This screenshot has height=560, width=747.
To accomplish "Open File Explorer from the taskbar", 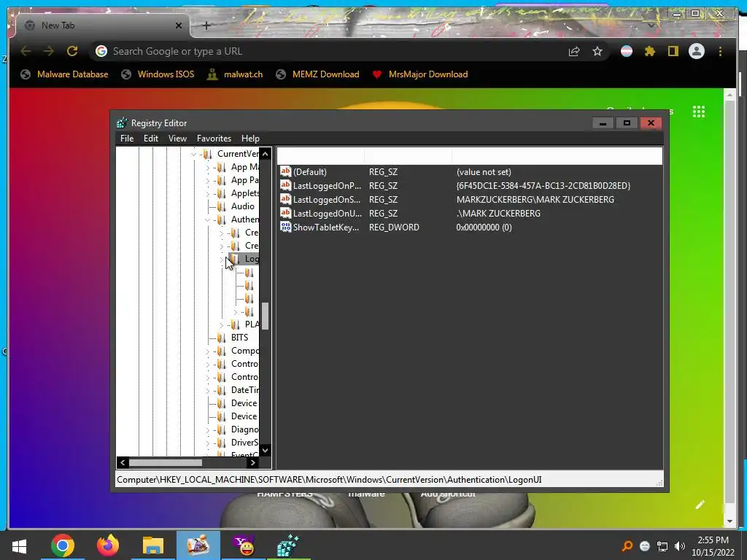I will tap(153, 545).
